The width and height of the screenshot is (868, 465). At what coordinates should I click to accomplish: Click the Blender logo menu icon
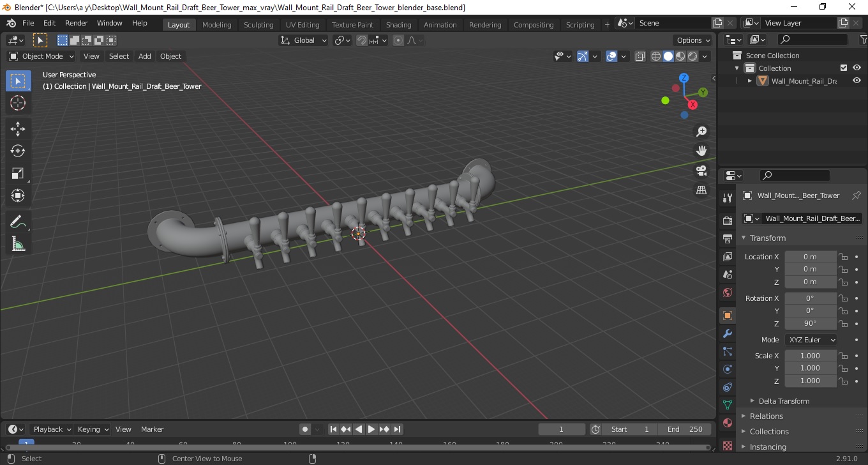tap(11, 23)
